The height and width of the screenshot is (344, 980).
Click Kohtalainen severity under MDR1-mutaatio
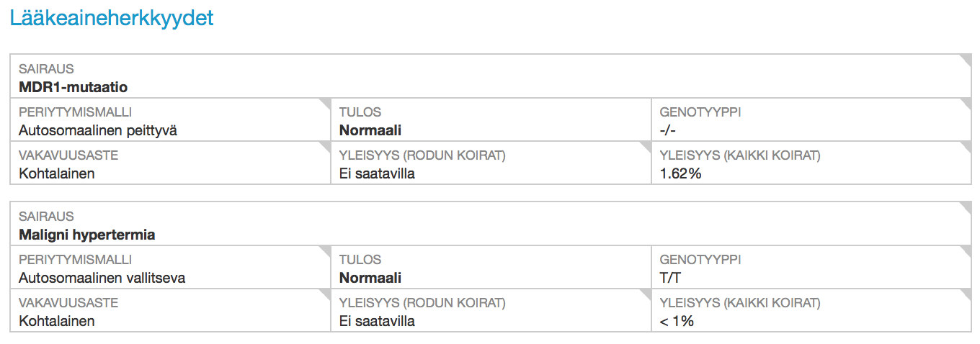tap(57, 173)
